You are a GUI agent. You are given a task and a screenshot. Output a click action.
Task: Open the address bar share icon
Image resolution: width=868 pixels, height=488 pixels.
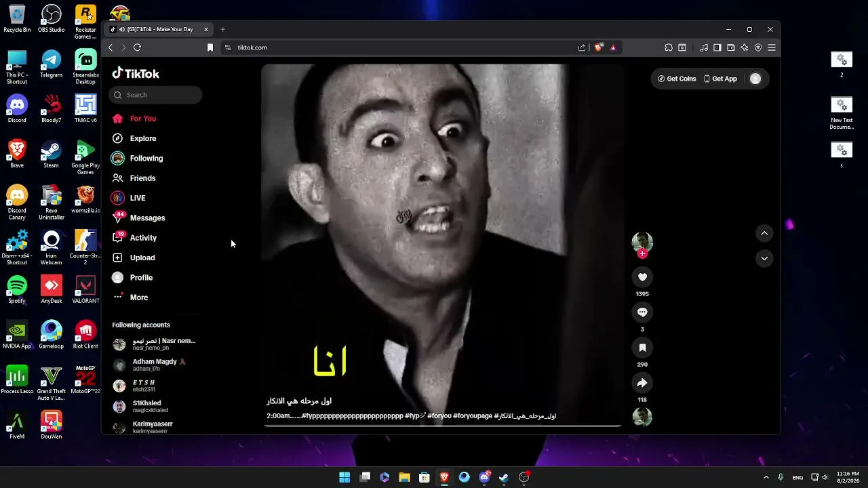[x=581, y=47]
